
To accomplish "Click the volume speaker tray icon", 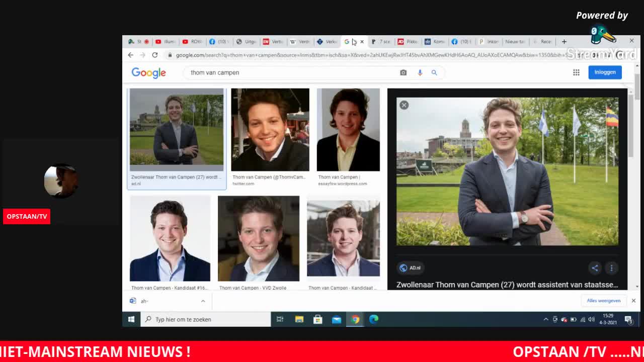I will click(x=592, y=319).
